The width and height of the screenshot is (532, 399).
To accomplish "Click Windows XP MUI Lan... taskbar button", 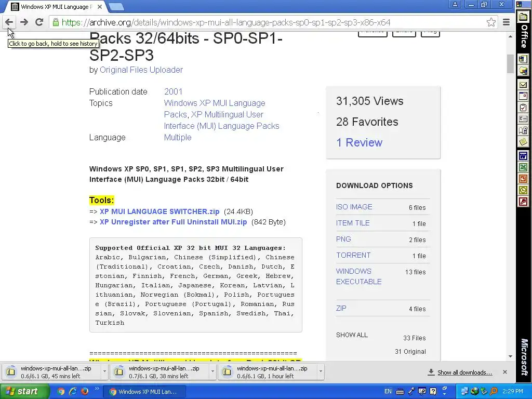I will click(144, 392).
